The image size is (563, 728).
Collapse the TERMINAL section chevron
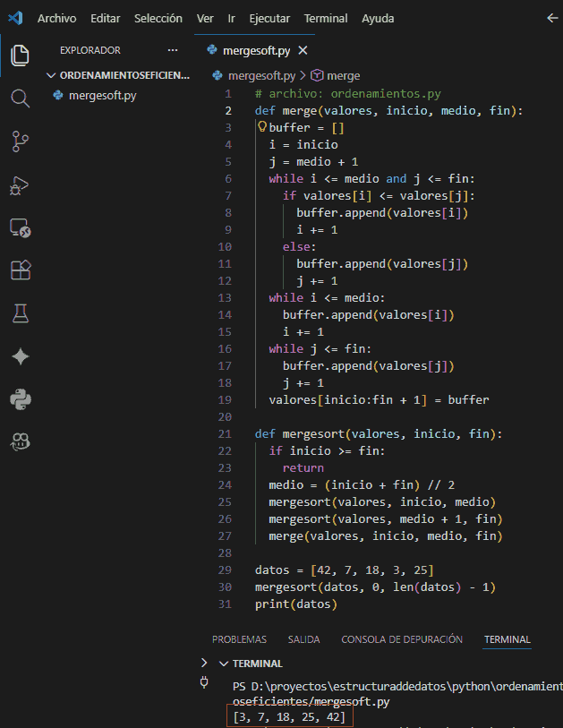(224, 664)
